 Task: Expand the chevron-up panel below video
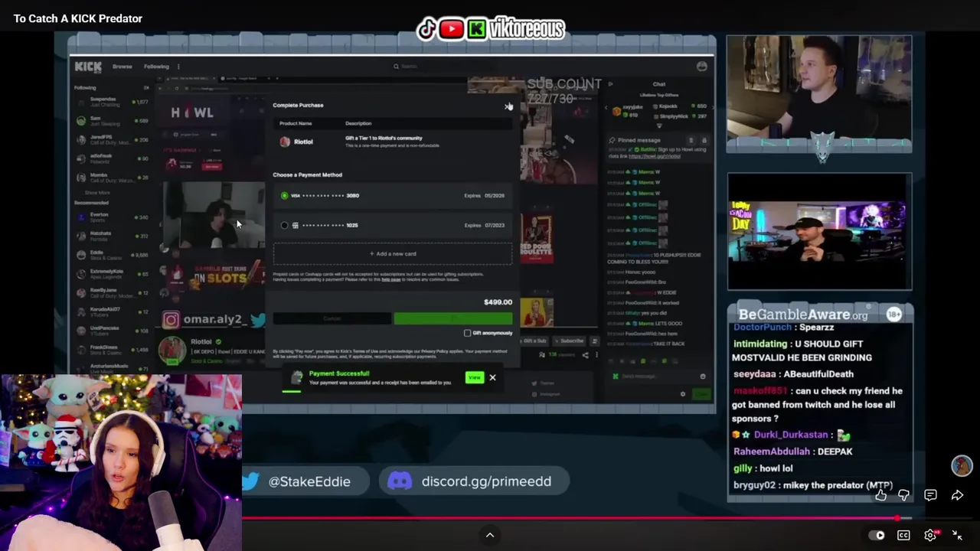click(x=490, y=535)
